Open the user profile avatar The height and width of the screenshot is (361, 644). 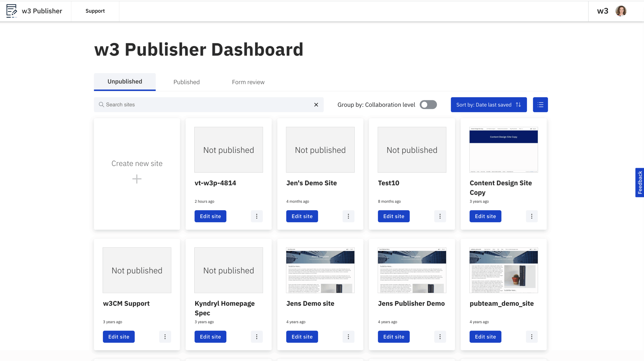pyautogui.click(x=621, y=11)
